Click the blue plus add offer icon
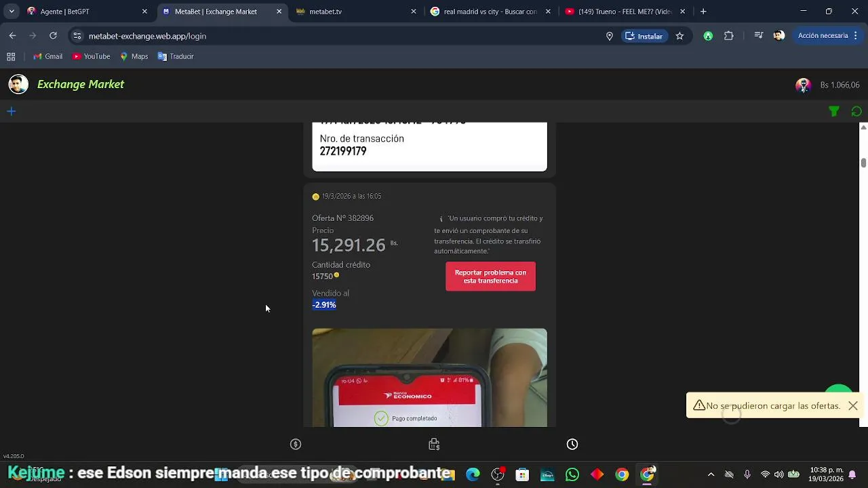The image size is (868, 488). pyautogui.click(x=11, y=111)
